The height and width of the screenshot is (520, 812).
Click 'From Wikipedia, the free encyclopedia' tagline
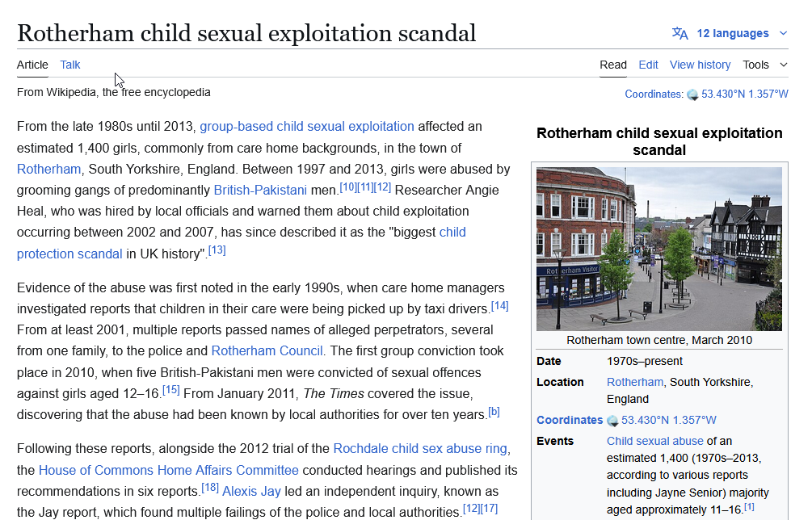pyautogui.click(x=113, y=92)
